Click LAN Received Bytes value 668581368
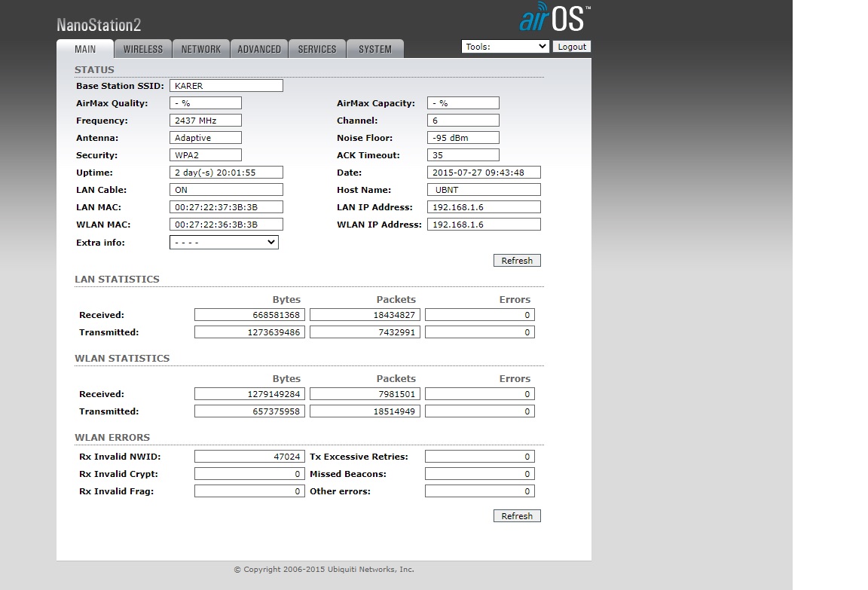868x590 pixels. point(249,315)
